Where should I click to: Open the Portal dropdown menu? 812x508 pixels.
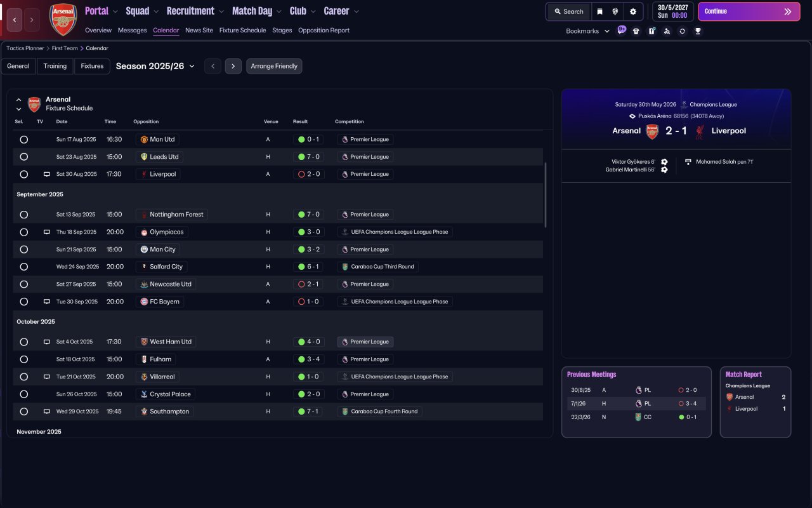[x=101, y=11]
